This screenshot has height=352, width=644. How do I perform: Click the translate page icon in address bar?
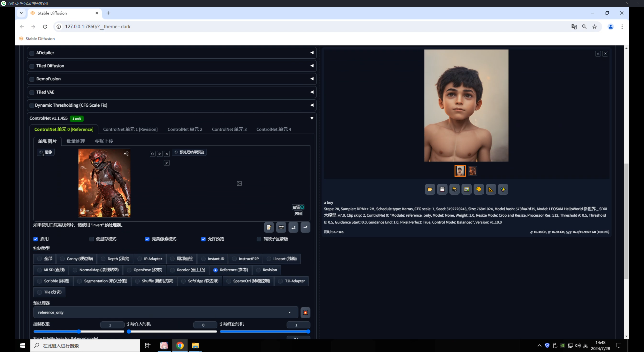[574, 27]
